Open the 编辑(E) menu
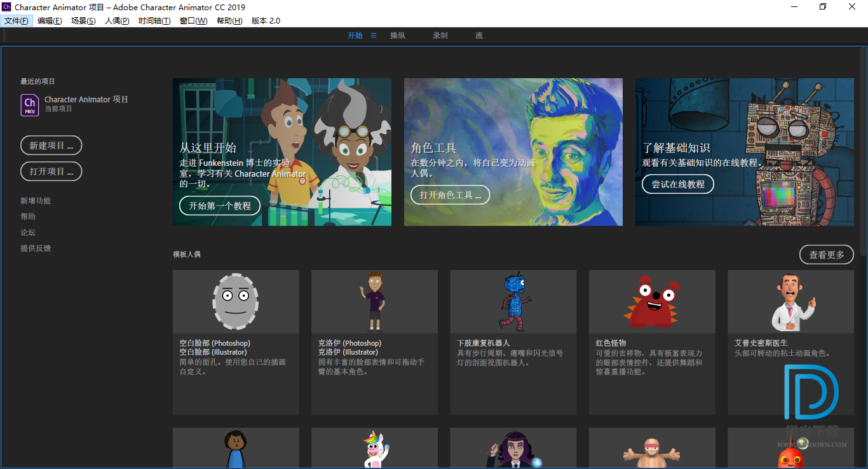868x469 pixels. [x=50, y=21]
